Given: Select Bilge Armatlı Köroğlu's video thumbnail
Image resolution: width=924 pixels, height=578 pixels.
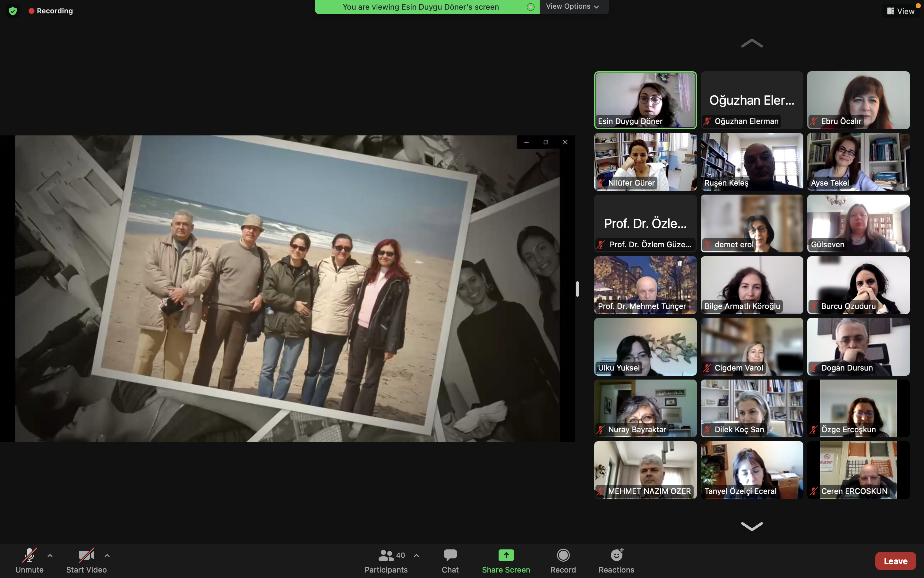Looking at the screenshot, I should pos(752,285).
